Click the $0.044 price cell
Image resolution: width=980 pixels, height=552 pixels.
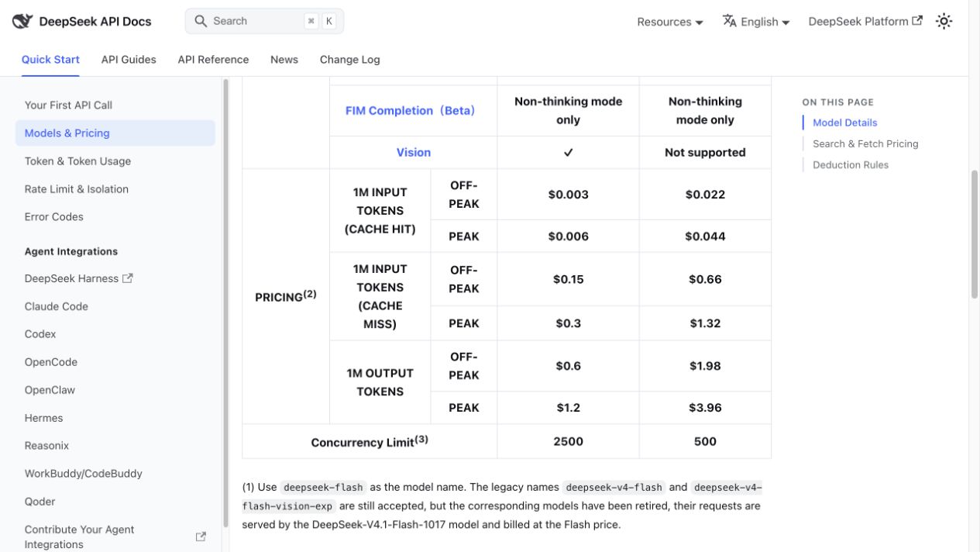pos(705,236)
